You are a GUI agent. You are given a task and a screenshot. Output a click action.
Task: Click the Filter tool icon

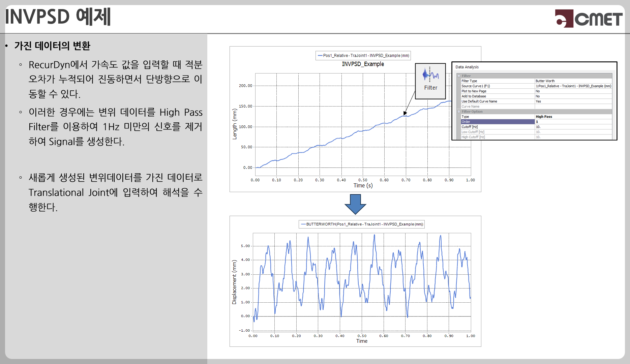coord(430,81)
